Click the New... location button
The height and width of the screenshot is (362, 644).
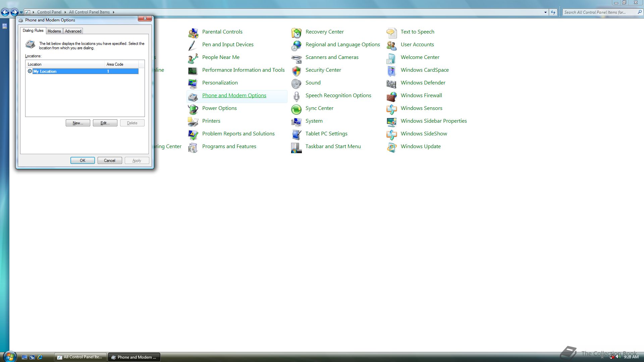(78, 123)
